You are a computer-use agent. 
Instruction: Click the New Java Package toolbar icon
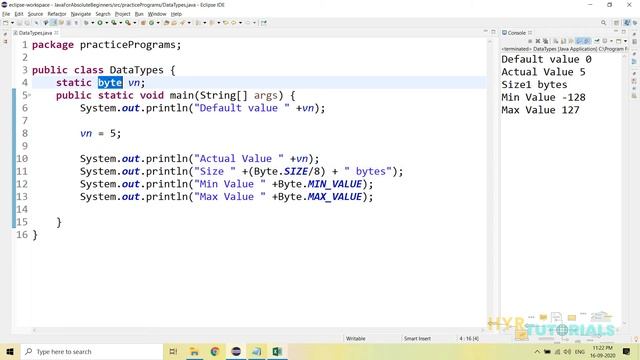tap(143, 23)
